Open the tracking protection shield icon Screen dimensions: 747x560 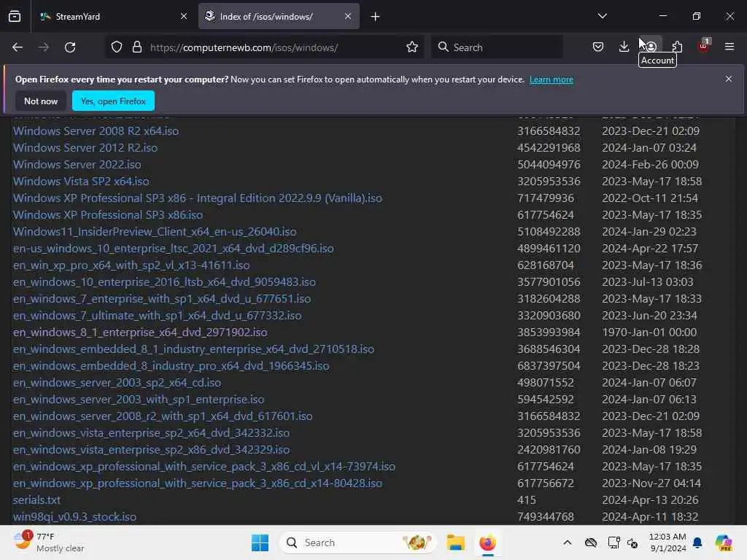117,47
